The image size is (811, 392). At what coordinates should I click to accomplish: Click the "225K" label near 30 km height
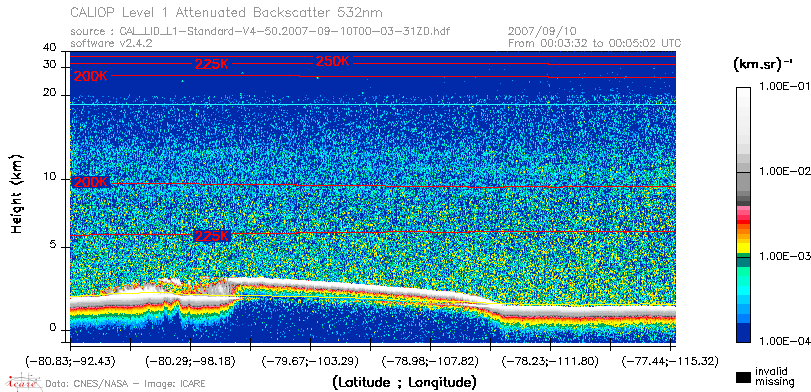point(212,65)
